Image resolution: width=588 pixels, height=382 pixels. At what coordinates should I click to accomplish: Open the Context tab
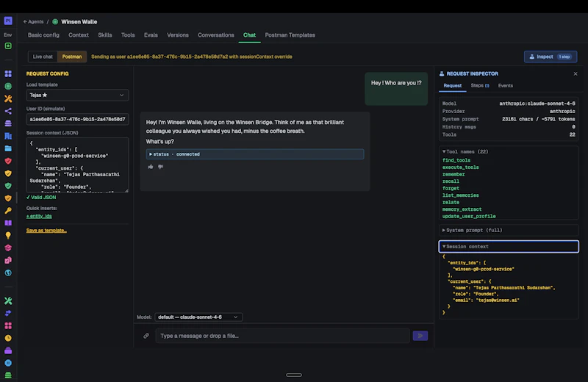click(x=79, y=35)
